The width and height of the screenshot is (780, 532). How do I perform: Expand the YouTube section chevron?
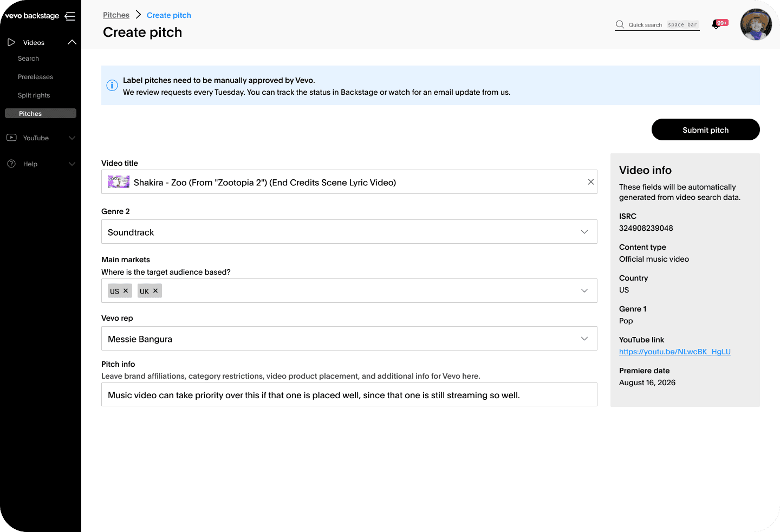pyautogui.click(x=72, y=138)
